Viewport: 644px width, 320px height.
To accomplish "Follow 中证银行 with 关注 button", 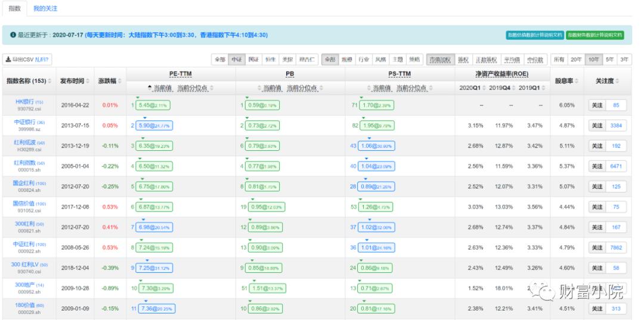I will click(x=597, y=126).
